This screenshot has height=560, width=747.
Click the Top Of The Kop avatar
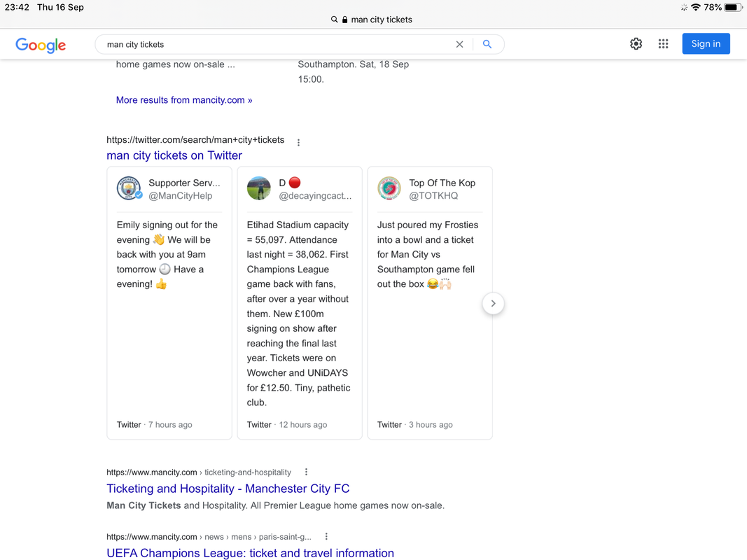tap(389, 188)
